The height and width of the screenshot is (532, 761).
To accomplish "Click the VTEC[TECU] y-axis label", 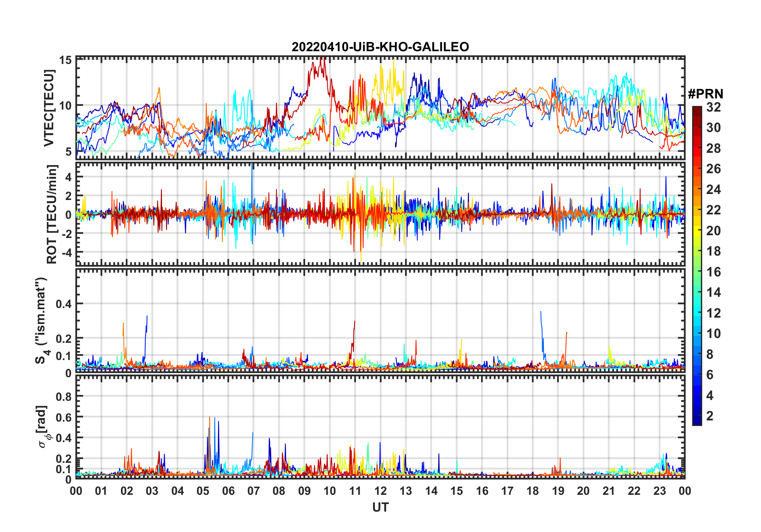I will pyautogui.click(x=49, y=108).
